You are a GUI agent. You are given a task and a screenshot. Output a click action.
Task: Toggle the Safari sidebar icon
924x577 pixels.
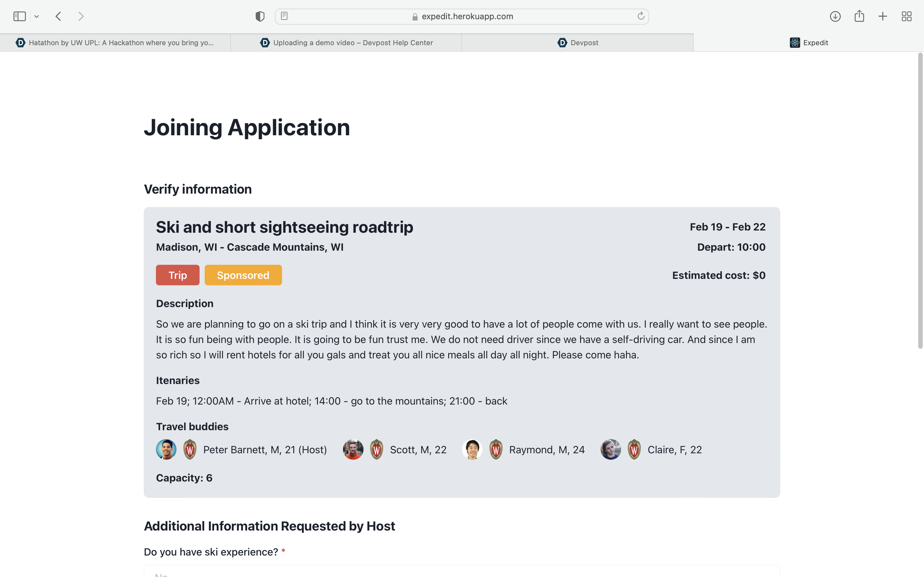coord(20,16)
